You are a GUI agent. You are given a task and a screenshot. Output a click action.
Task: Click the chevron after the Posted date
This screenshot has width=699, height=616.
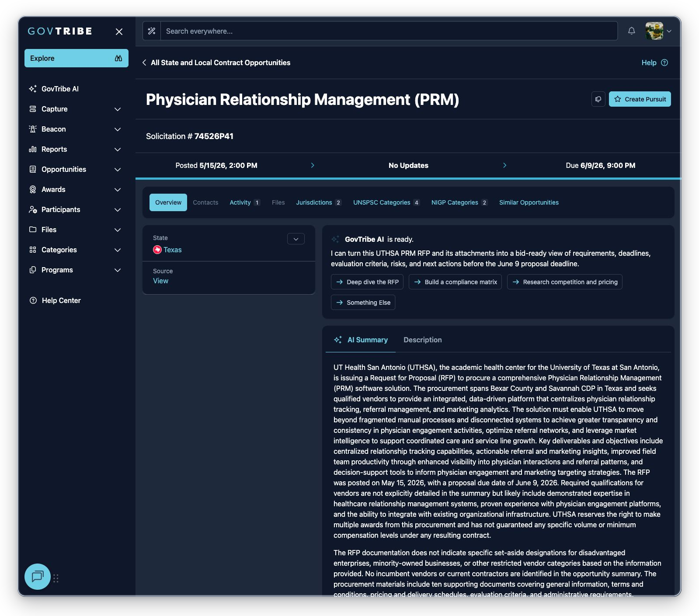coord(313,165)
